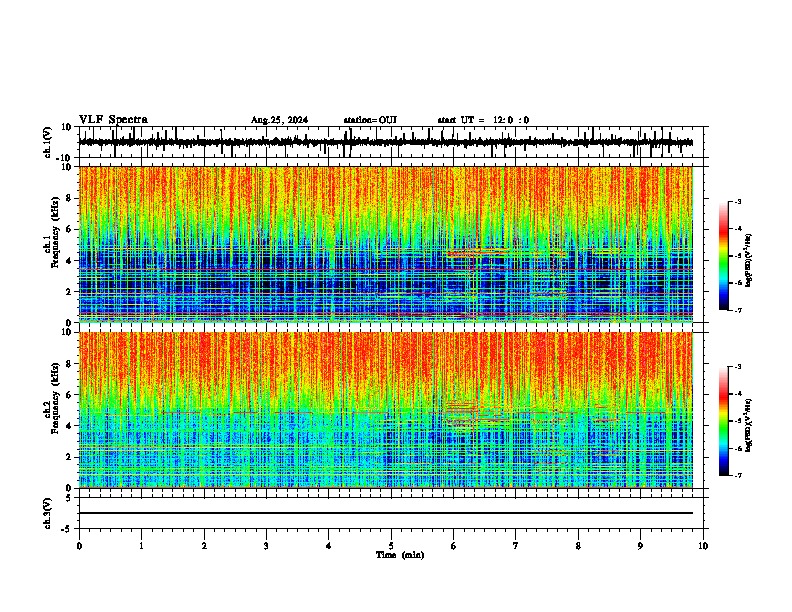Click the "8" kHz tick on ch.1 spectrogram

pos(70,198)
